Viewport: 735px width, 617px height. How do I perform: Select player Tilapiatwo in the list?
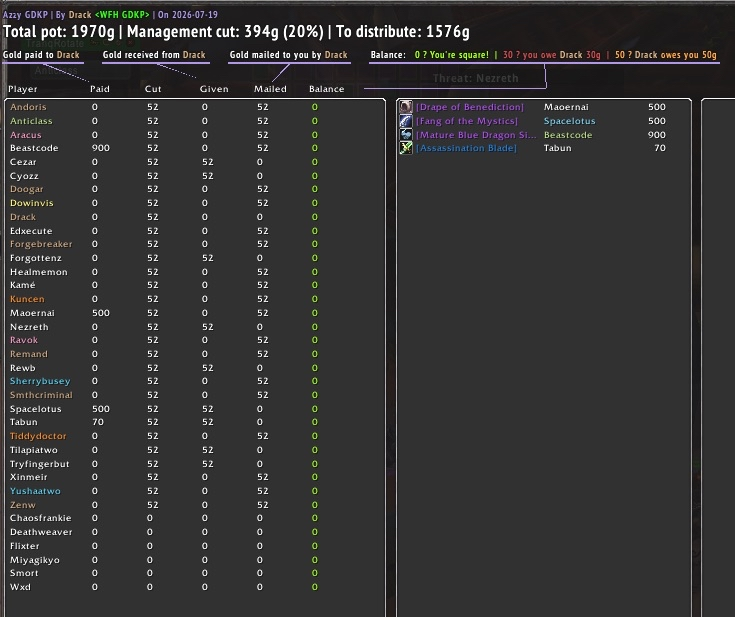pyautogui.click(x=34, y=451)
